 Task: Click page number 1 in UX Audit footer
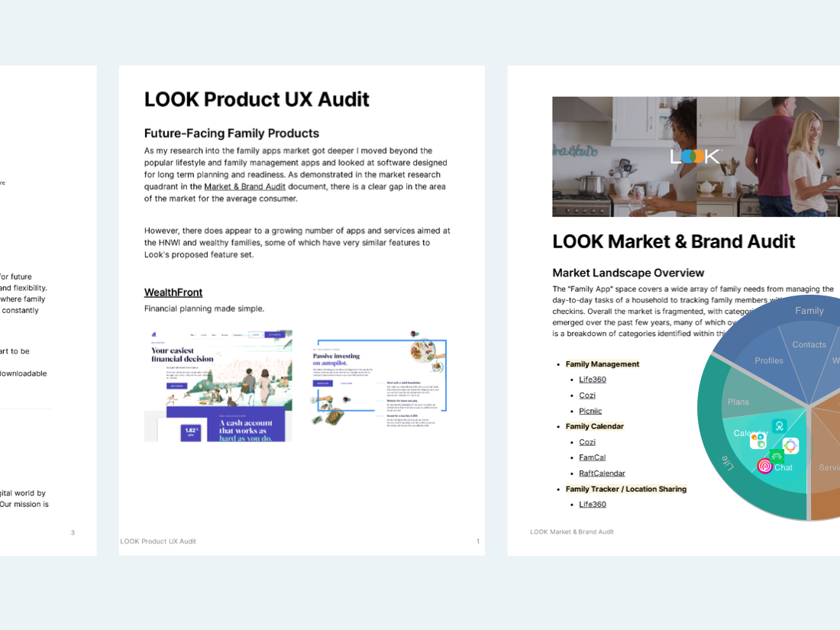coord(478,541)
